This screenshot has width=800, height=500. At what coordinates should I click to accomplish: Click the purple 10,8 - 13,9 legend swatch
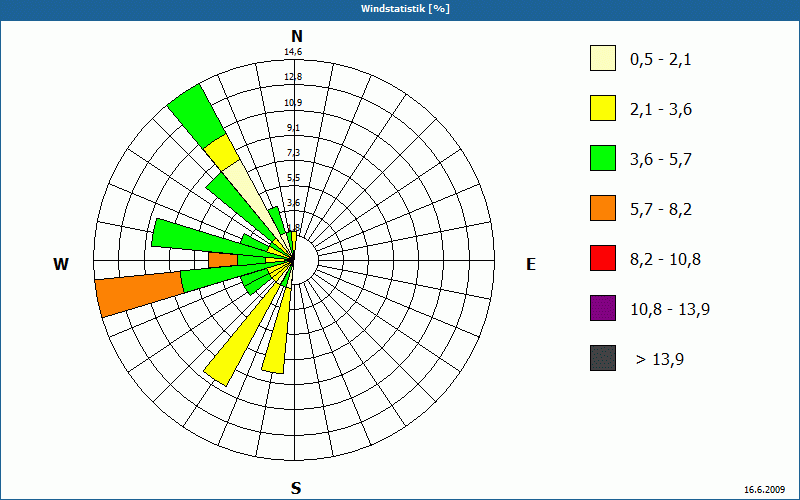coord(603,308)
